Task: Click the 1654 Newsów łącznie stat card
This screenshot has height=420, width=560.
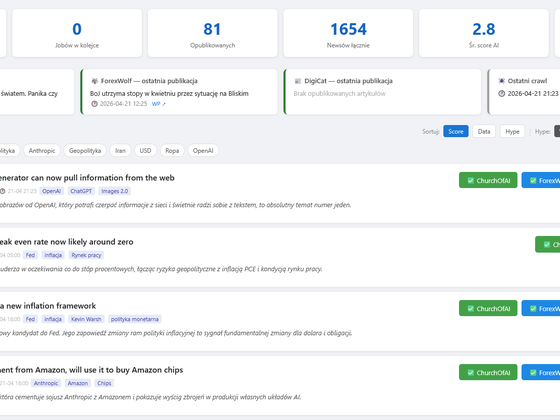Action: click(348, 33)
